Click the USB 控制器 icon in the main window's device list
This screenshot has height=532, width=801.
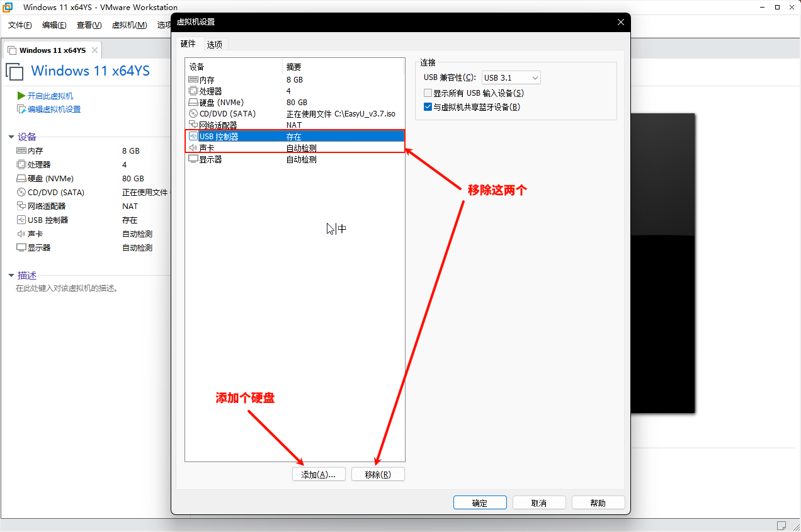pos(21,220)
